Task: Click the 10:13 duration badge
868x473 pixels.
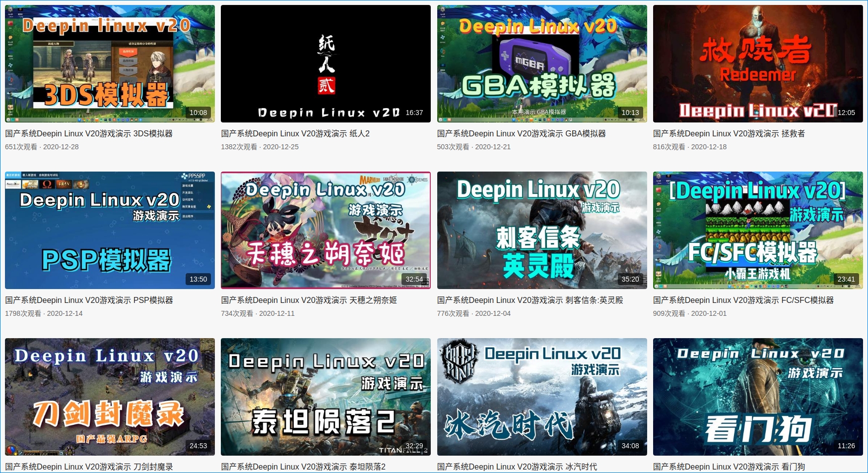Action: (x=630, y=113)
